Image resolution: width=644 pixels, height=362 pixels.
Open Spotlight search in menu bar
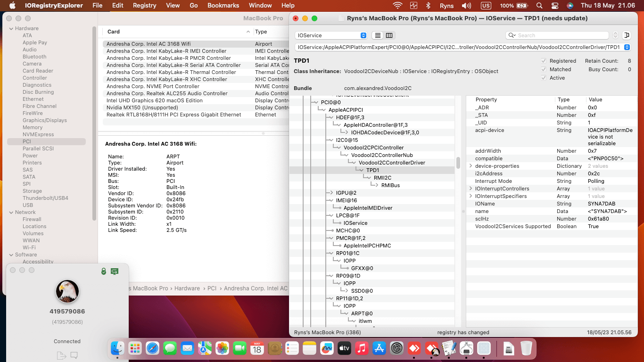pos(540,6)
